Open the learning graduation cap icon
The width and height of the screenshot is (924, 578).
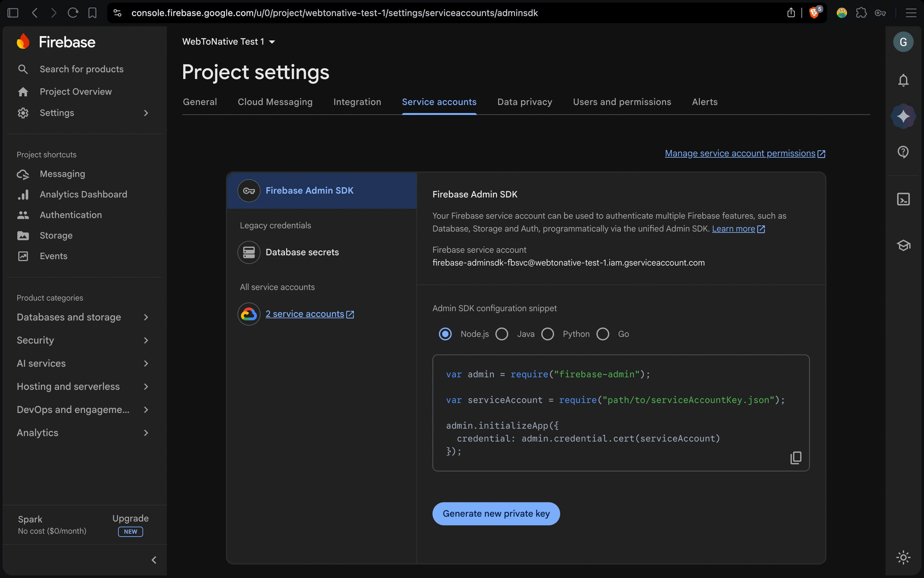903,245
